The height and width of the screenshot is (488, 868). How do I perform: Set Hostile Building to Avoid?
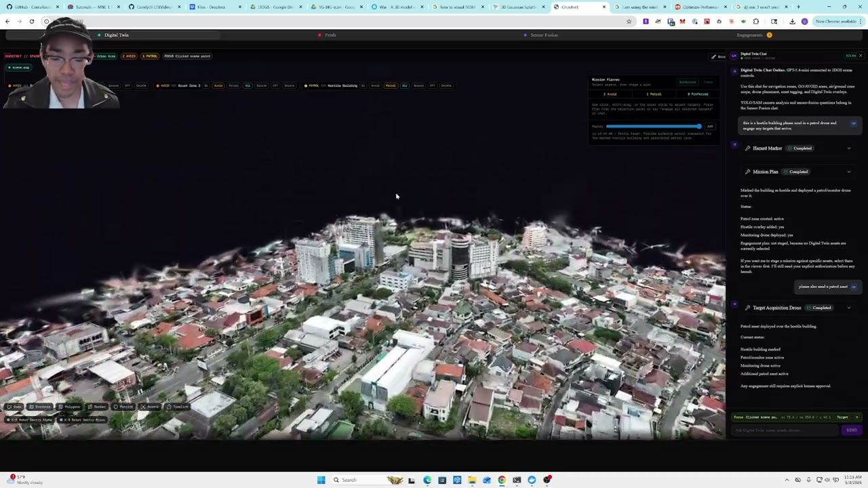coord(376,86)
